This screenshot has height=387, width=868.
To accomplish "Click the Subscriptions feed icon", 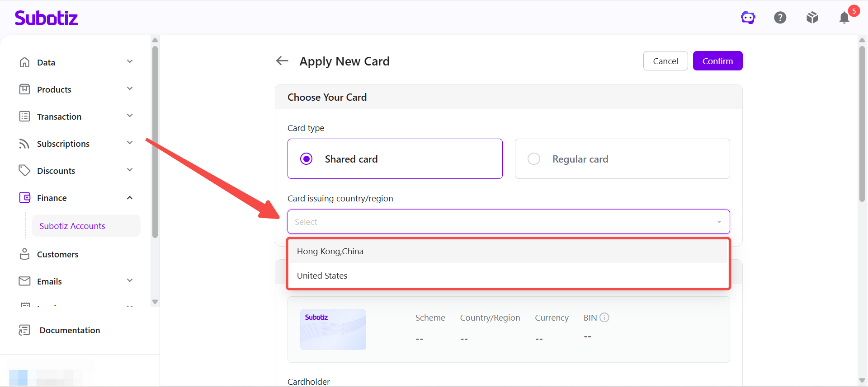I will [24, 144].
